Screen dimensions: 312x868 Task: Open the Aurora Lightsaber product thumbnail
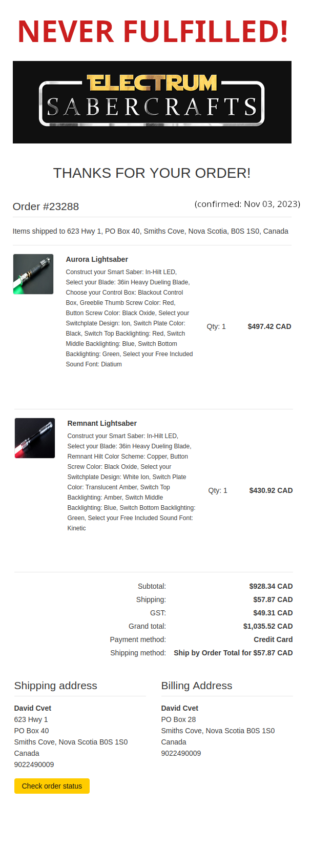tap(33, 274)
